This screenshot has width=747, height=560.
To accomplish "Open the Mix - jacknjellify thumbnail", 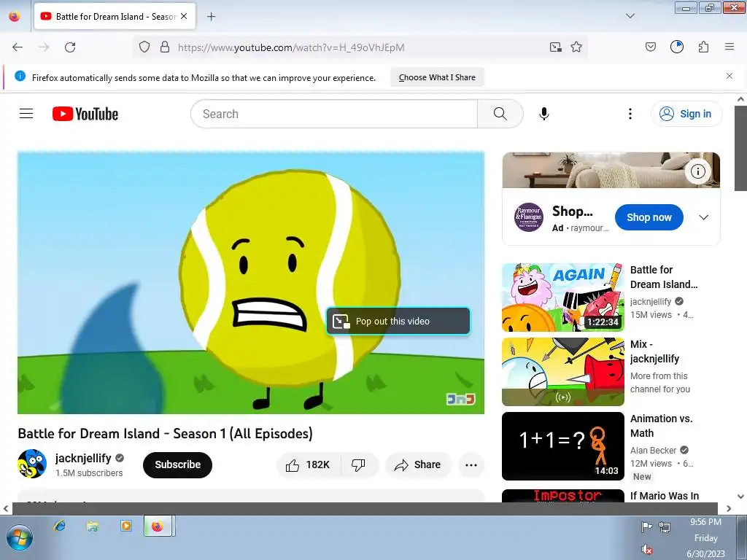I will [562, 371].
